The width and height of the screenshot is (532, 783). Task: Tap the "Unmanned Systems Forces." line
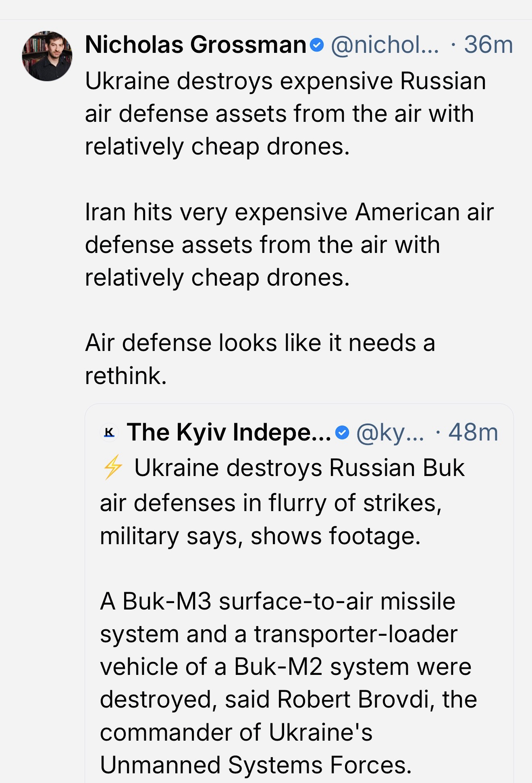[x=256, y=765]
